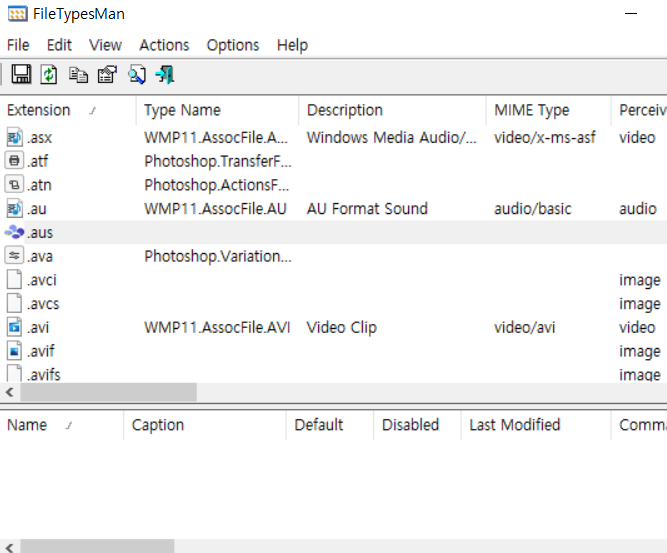667x553 pixels.
Task: Select the .asx file type icon
Action: pos(14,137)
